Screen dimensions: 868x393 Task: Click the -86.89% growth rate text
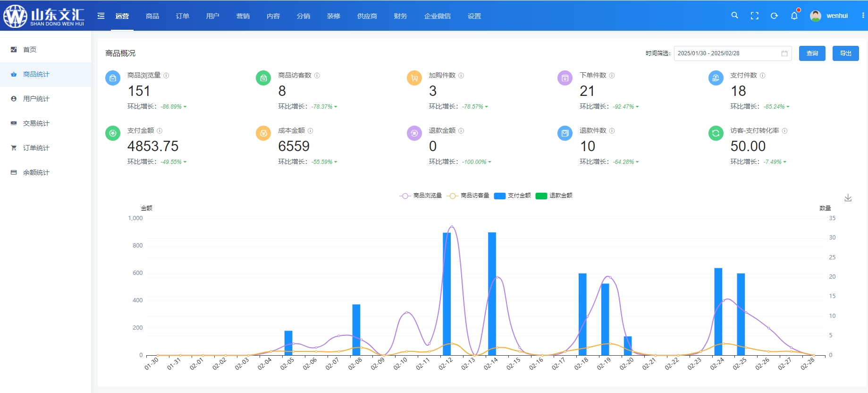[171, 107]
